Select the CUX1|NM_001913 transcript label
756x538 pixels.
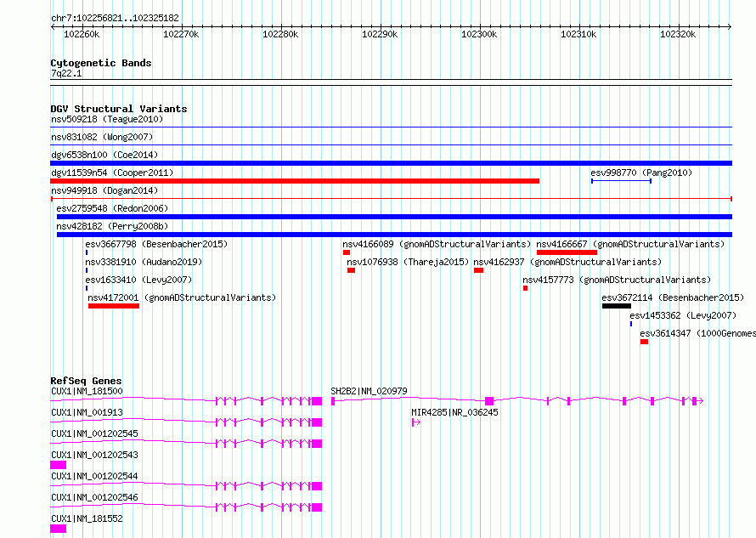tap(87, 412)
